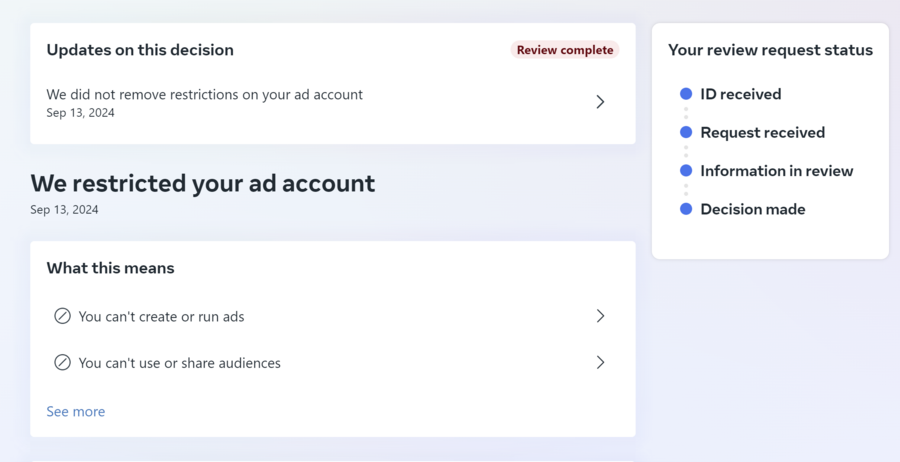This screenshot has width=900, height=462.
Task: Click the blue dot next to Decision made
Action: (686, 209)
